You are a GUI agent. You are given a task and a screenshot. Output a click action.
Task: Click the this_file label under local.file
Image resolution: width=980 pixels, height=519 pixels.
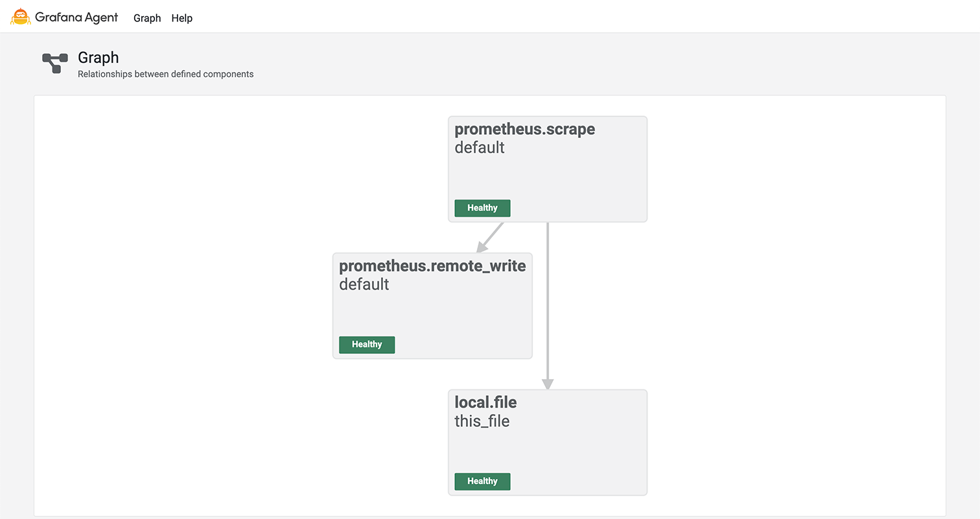tap(482, 421)
